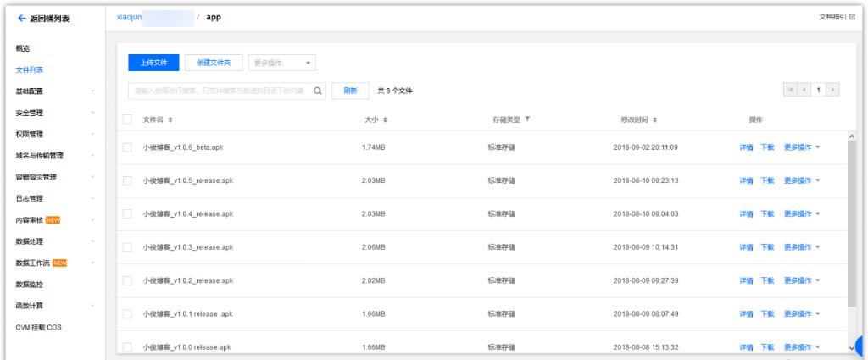The image size is (868, 360).
Task: Expand 安全管理 sidebar section
Action: [92, 113]
